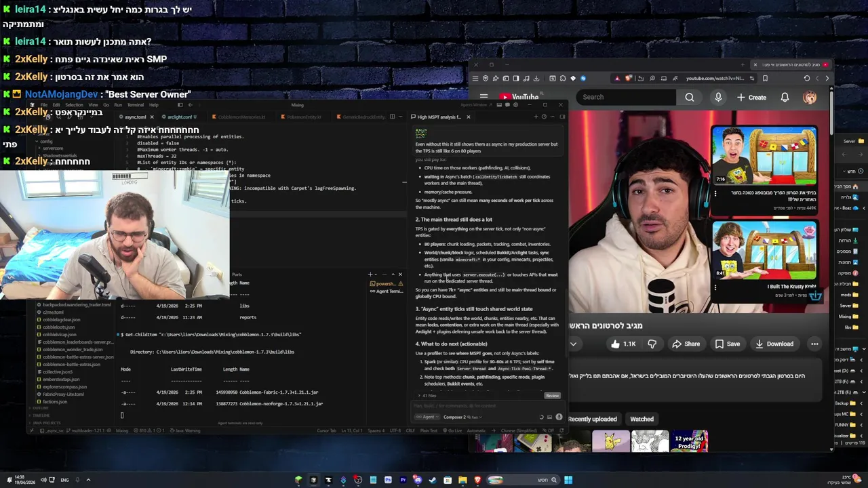Switch to arclight.conf editor tab
This screenshot has height=488, width=868.
pos(179,117)
